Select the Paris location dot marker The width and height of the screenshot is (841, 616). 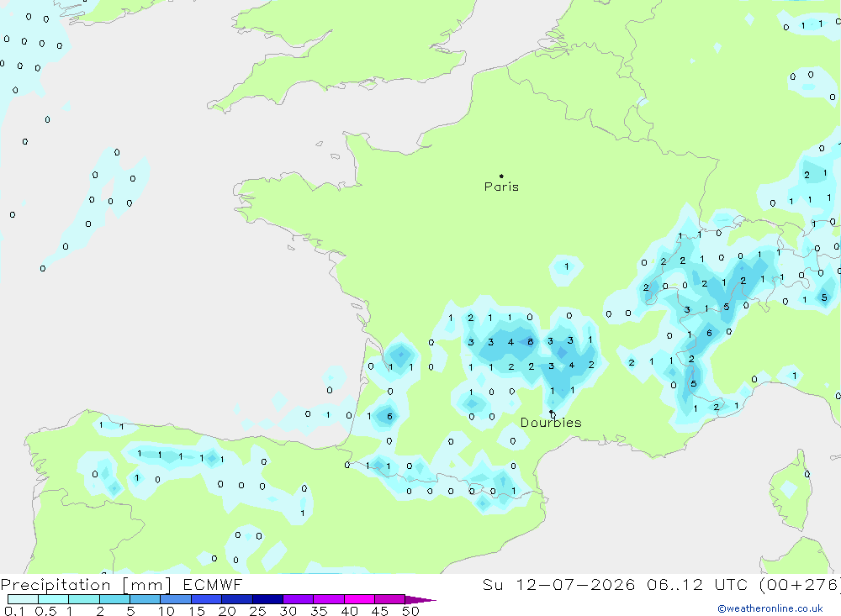tap(501, 176)
